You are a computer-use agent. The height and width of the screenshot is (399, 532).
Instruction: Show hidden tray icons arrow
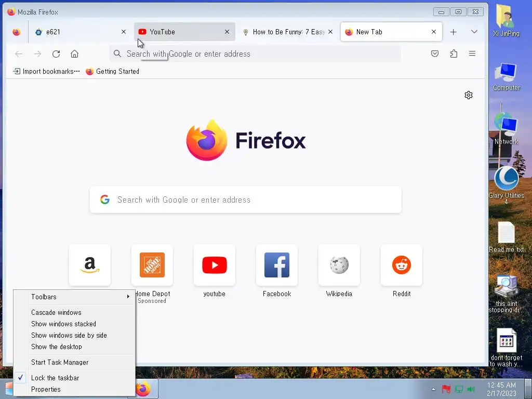pos(433,389)
